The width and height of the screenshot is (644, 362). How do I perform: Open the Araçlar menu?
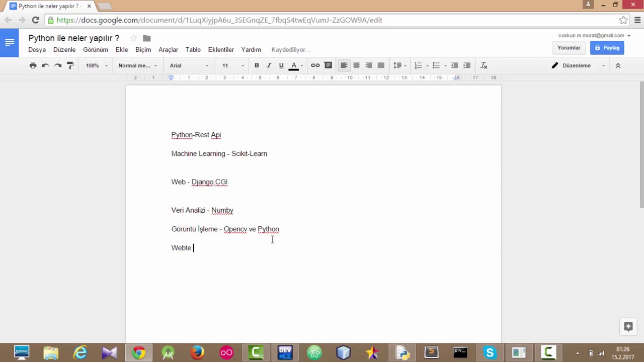point(169,50)
